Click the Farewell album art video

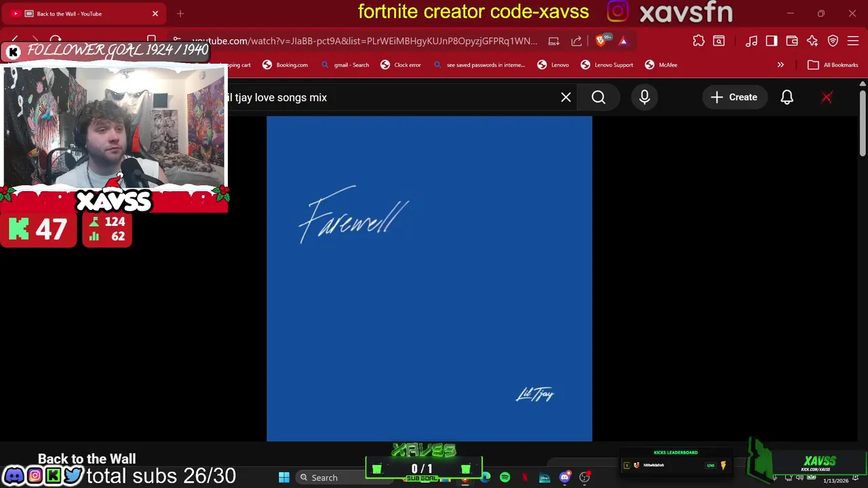pyautogui.click(x=429, y=279)
